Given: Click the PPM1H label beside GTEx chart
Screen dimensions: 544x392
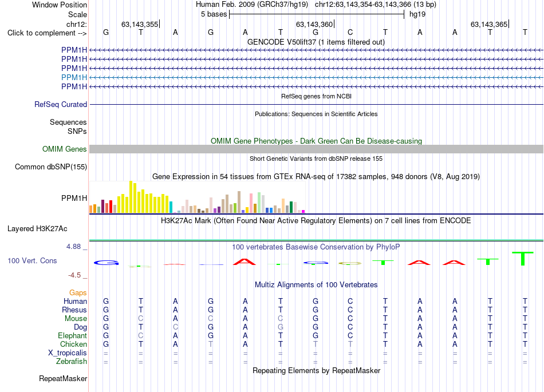Looking at the screenshot, I should point(74,198).
